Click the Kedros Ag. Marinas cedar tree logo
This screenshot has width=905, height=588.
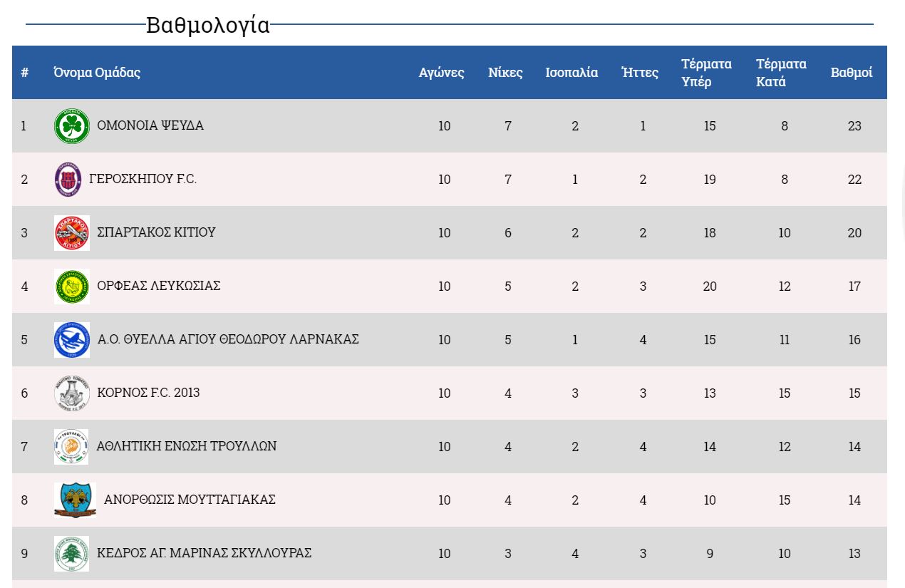coord(72,554)
